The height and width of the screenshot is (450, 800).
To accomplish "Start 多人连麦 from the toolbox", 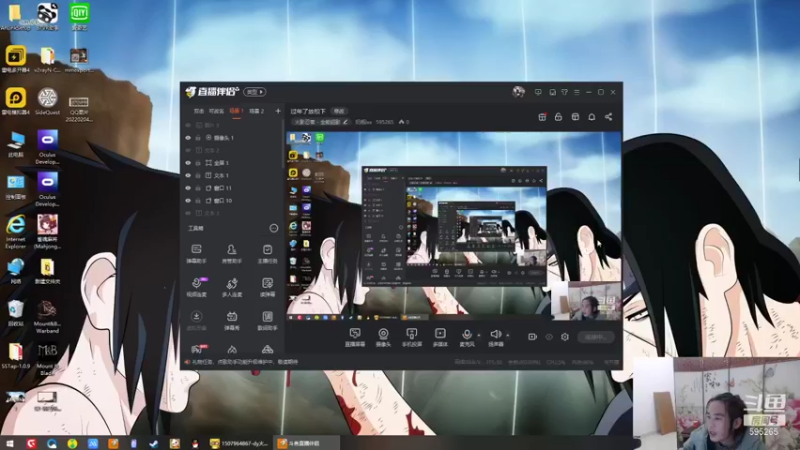I will [232, 287].
